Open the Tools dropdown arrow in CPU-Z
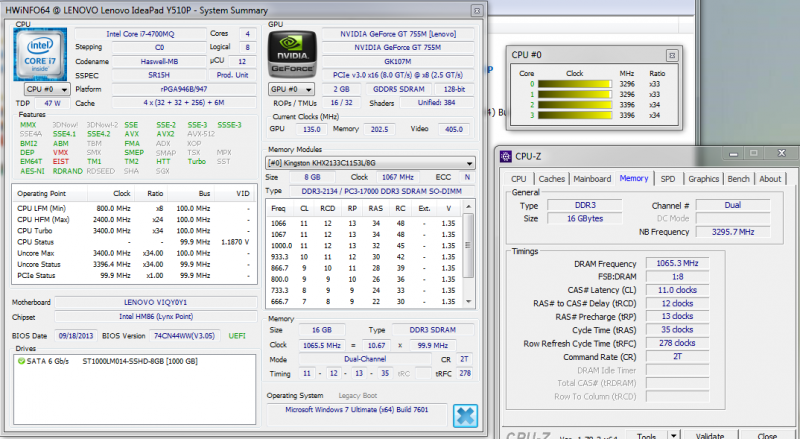 (x=673, y=435)
